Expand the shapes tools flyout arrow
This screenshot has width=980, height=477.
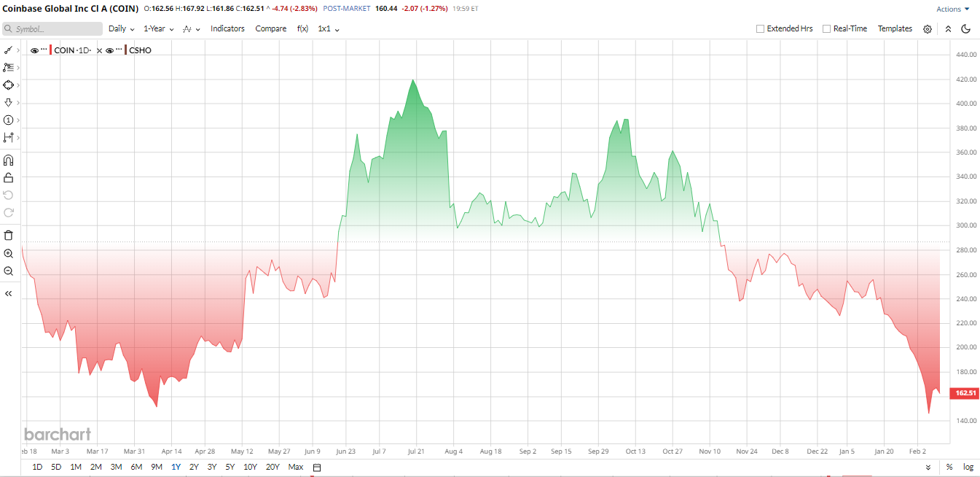click(18, 85)
